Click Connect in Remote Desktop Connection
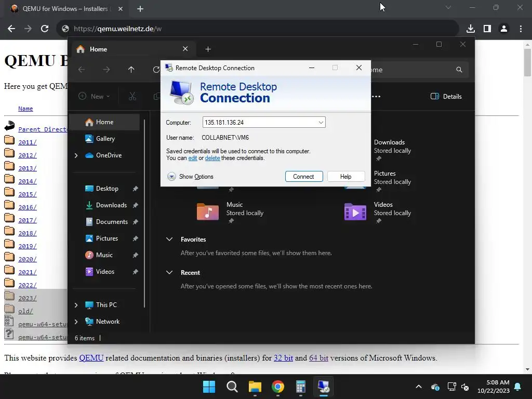 tap(303, 177)
